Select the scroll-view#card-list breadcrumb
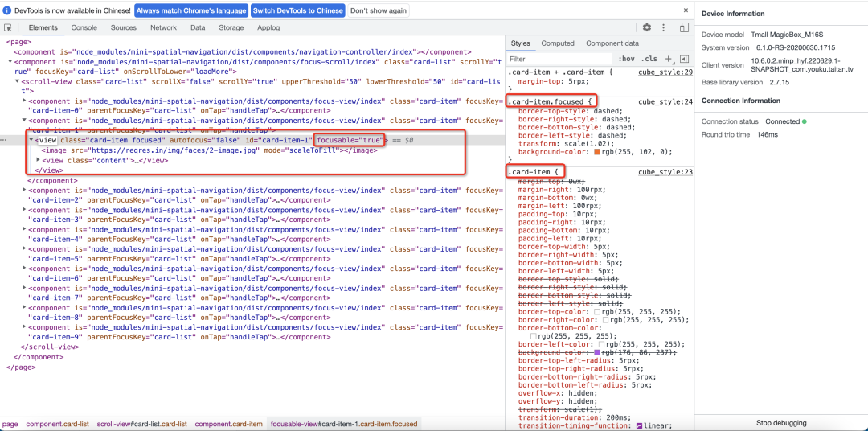This screenshot has width=868, height=431. click(x=142, y=424)
